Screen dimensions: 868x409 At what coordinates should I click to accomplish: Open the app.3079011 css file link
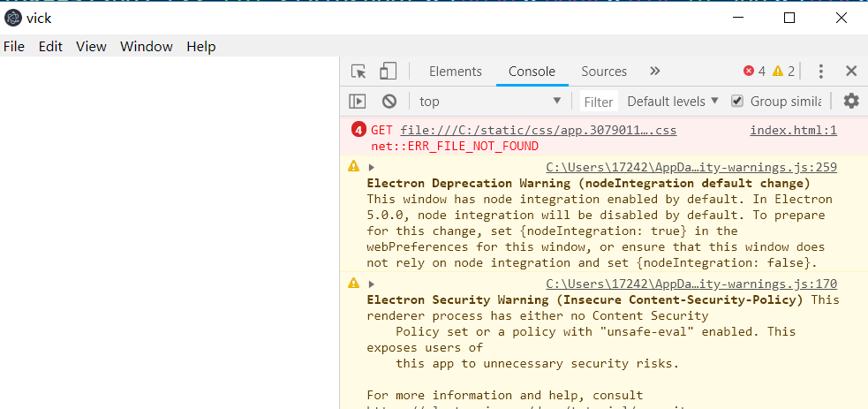click(x=538, y=131)
